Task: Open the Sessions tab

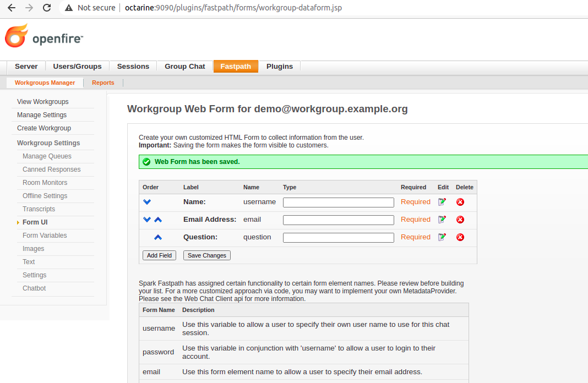Action: (x=133, y=66)
